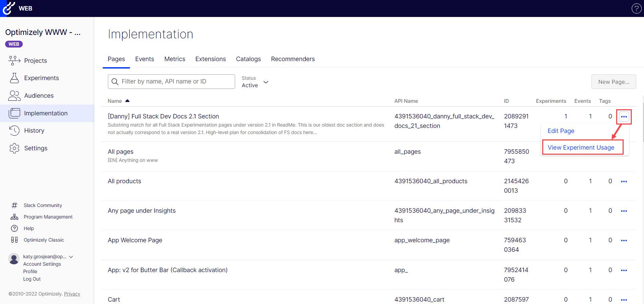Click the app_welcome_page API name cell
644x304 pixels.
[x=422, y=240]
